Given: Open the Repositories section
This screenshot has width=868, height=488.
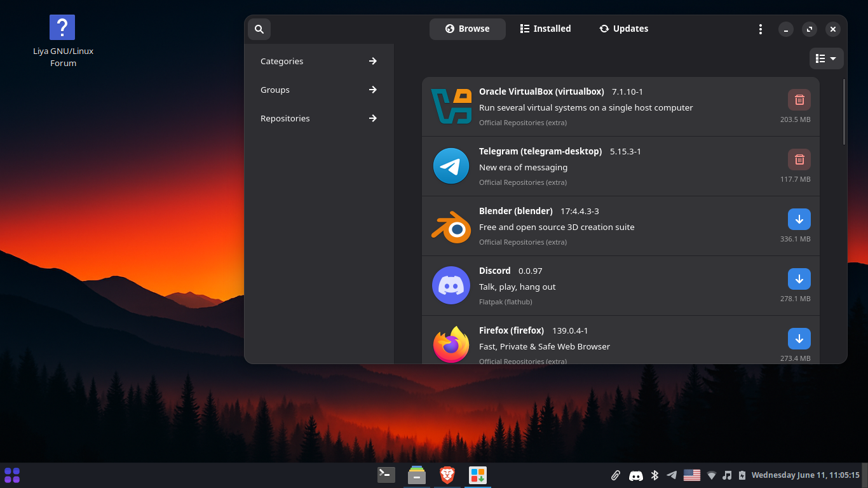Looking at the screenshot, I should 318,118.
